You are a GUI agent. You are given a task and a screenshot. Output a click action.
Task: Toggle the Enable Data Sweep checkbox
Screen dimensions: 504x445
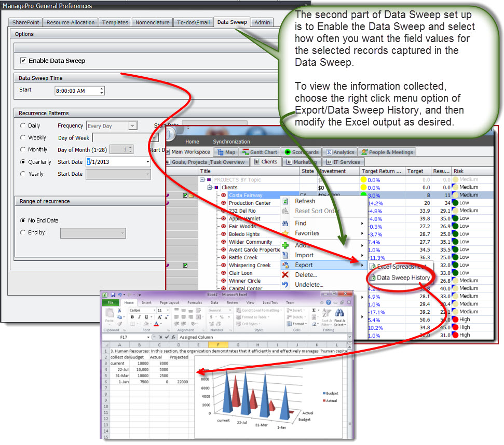(x=23, y=60)
